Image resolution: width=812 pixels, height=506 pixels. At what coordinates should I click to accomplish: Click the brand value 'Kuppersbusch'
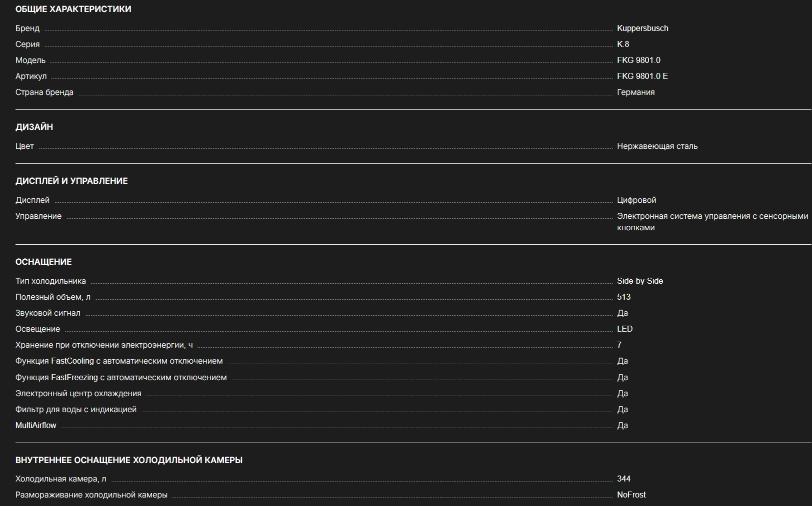642,28
